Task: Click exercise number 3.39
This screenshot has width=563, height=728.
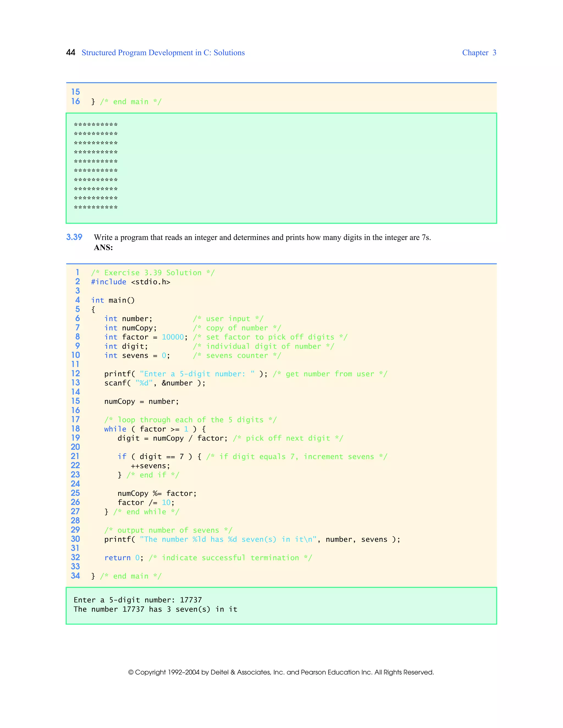Action: pyautogui.click(x=74, y=237)
